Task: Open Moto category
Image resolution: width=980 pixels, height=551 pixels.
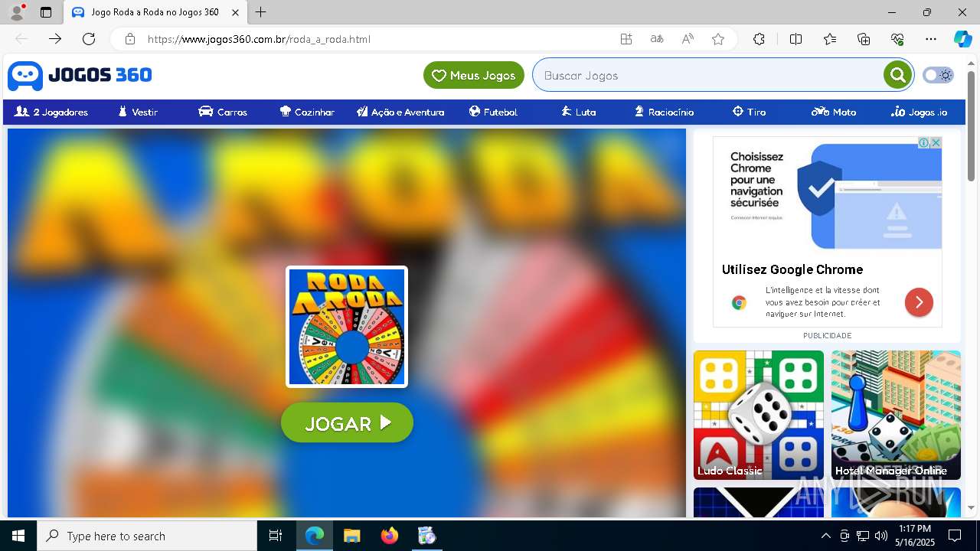Action: coord(834,112)
